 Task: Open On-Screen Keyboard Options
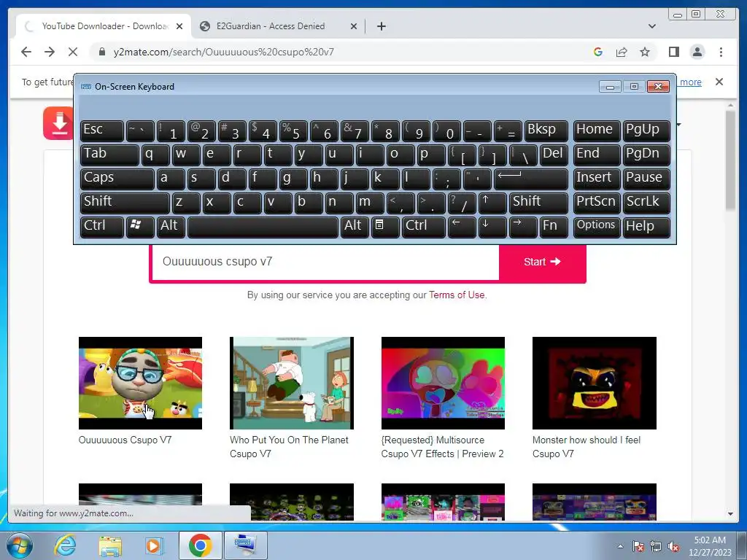[597, 227]
